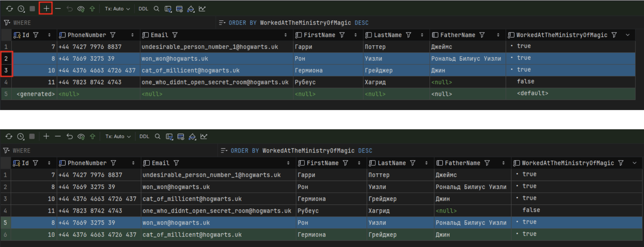Open WorkedAtTheMinistryOfMagic sort chevron in bottom grid
Viewport: 644px width, 247px height.
(x=634, y=163)
